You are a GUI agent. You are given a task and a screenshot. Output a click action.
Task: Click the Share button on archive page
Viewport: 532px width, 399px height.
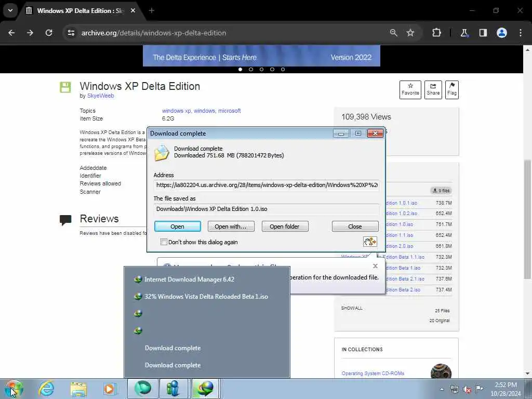coord(433,89)
